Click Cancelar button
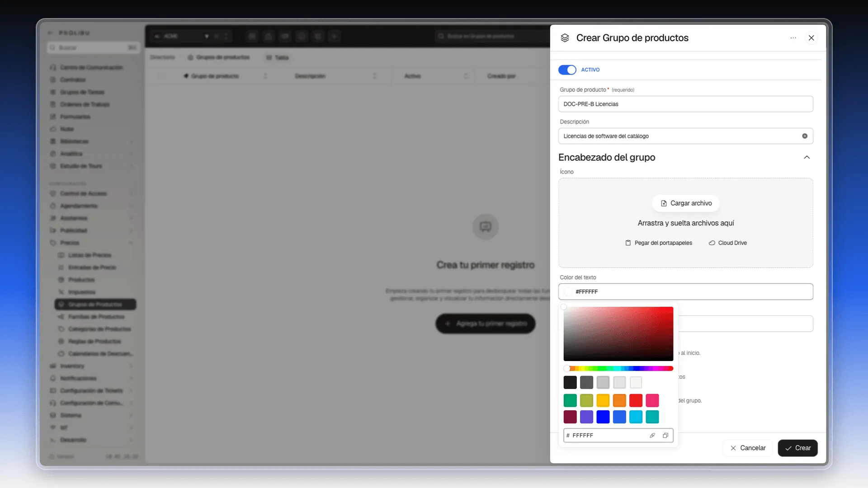Image resolution: width=868 pixels, height=488 pixels. click(x=748, y=448)
